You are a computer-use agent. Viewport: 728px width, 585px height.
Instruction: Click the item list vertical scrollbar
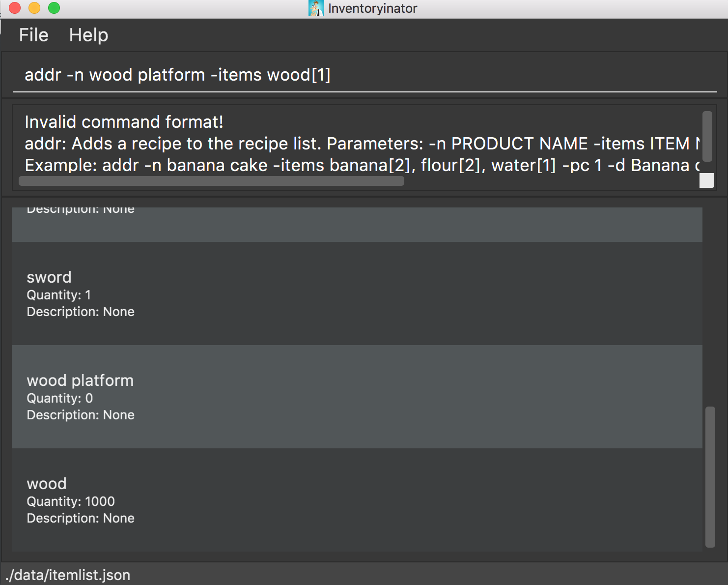(x=710, y=476)
